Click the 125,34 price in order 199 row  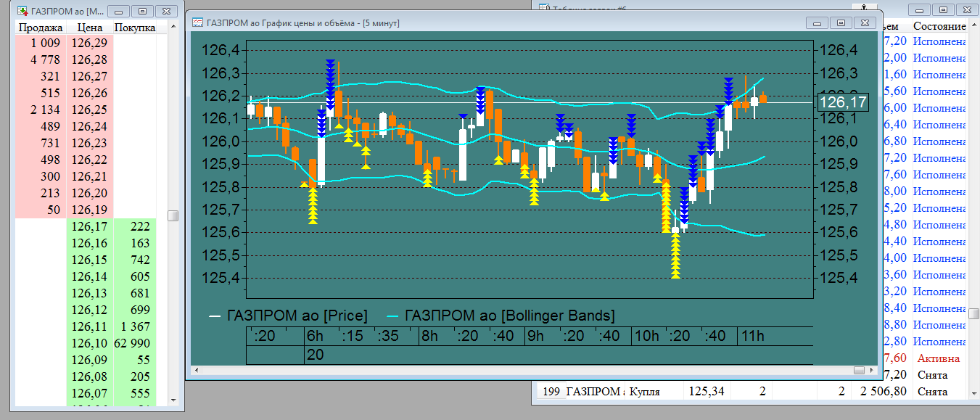click(705, 392)
